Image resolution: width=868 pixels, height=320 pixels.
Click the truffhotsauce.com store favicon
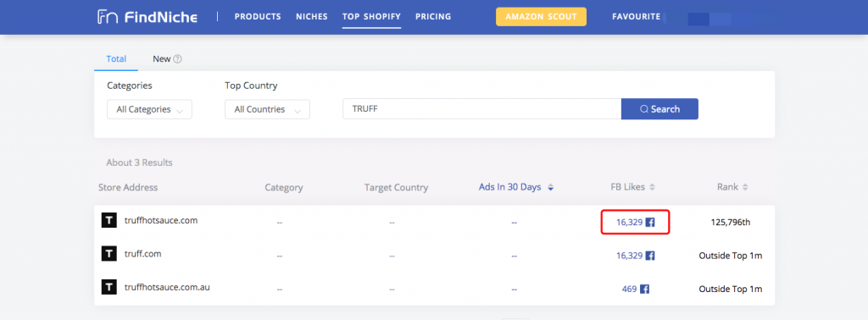click(109, 220)
